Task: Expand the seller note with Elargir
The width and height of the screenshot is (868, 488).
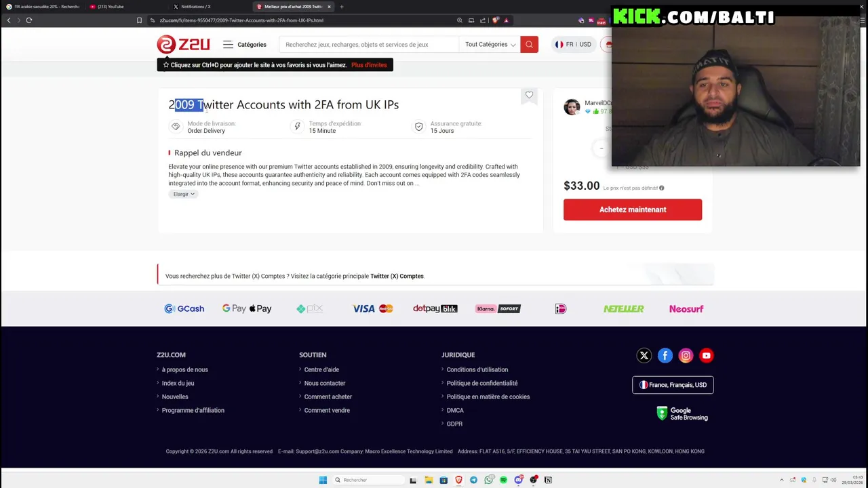Action: [183, 195]
